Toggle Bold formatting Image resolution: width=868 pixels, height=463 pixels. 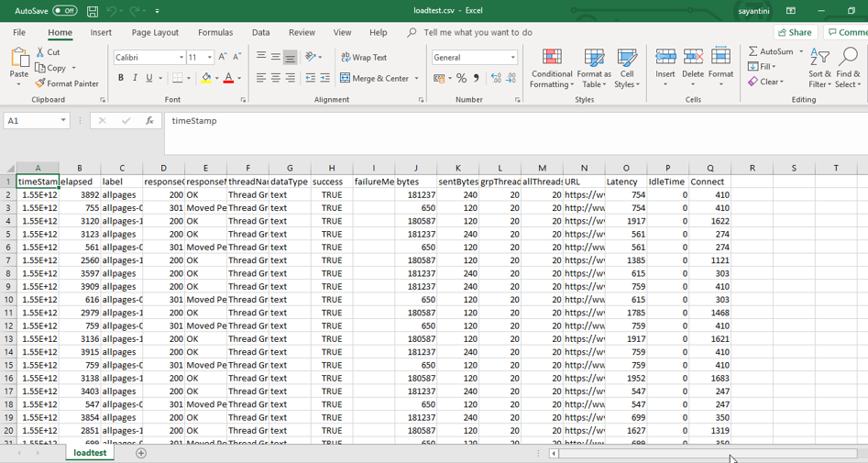(x=120, y=79)
